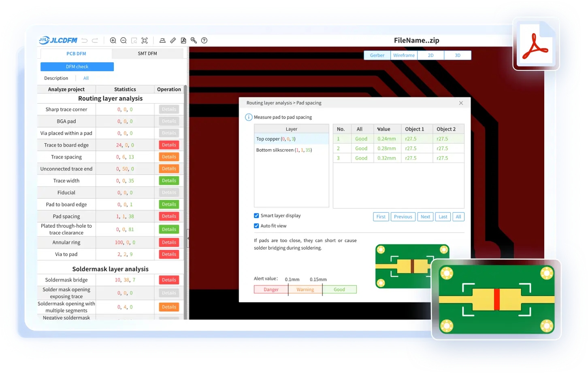Open Details for Soldermask opening with multiple segments
The width and height of the screenshot is (588, 373).
click(169, 307)
